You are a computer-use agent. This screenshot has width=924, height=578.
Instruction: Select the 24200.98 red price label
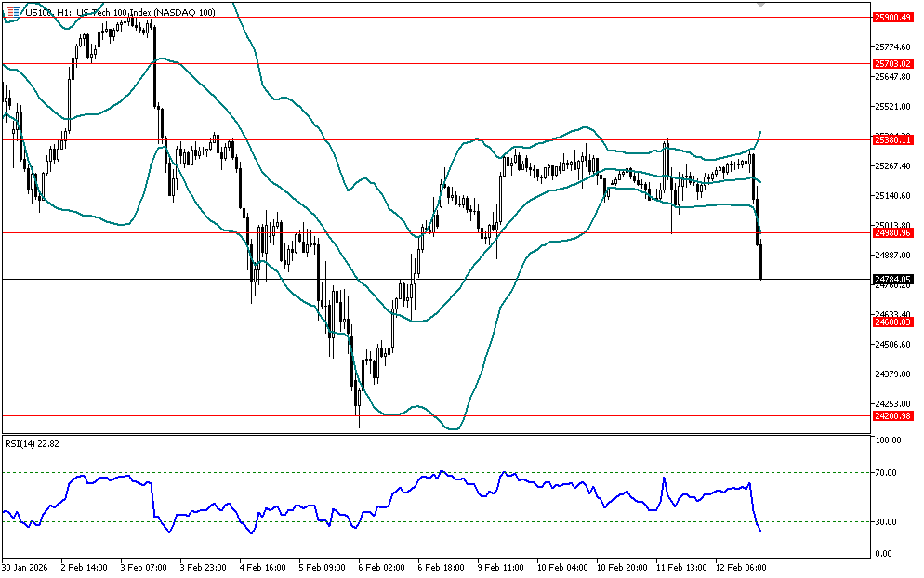coord(891,415)
